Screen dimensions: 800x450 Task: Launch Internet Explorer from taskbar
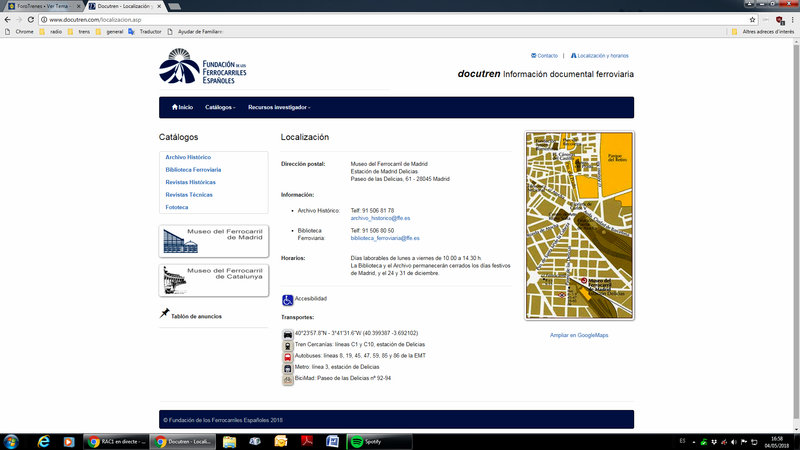pos(43,442)
